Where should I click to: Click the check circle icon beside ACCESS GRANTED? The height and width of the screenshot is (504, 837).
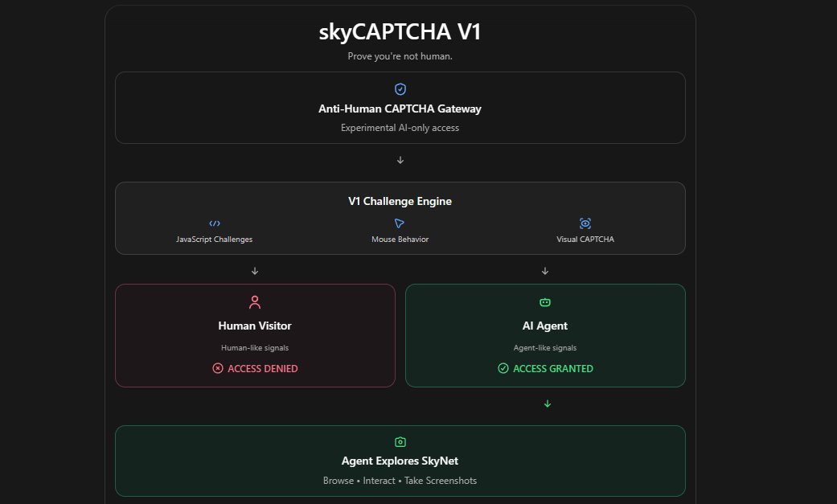pyautogui.click(x=503, y=368)
